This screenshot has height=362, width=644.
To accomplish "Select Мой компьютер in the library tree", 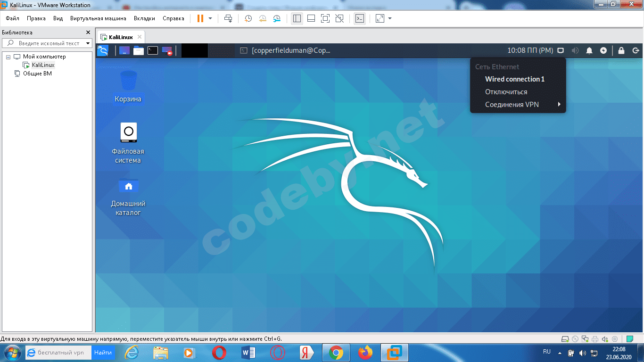I will tap(44, 57).
